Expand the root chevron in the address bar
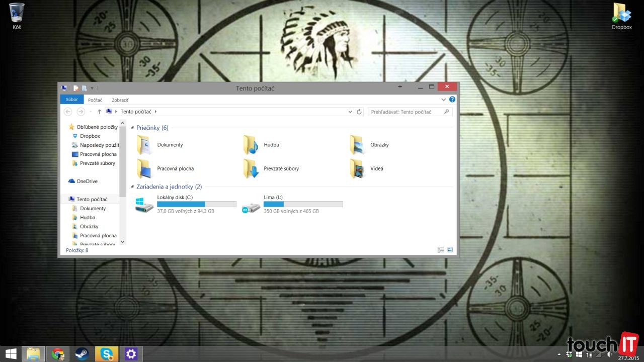Image resolution: width=644 pixels, height=362 pixels. coord(116,112)
